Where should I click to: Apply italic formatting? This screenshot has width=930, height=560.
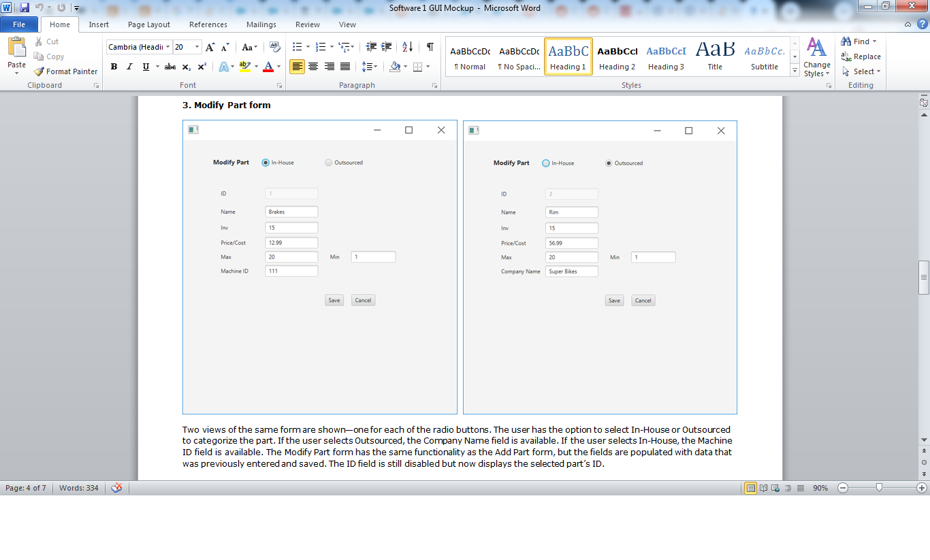129,67
